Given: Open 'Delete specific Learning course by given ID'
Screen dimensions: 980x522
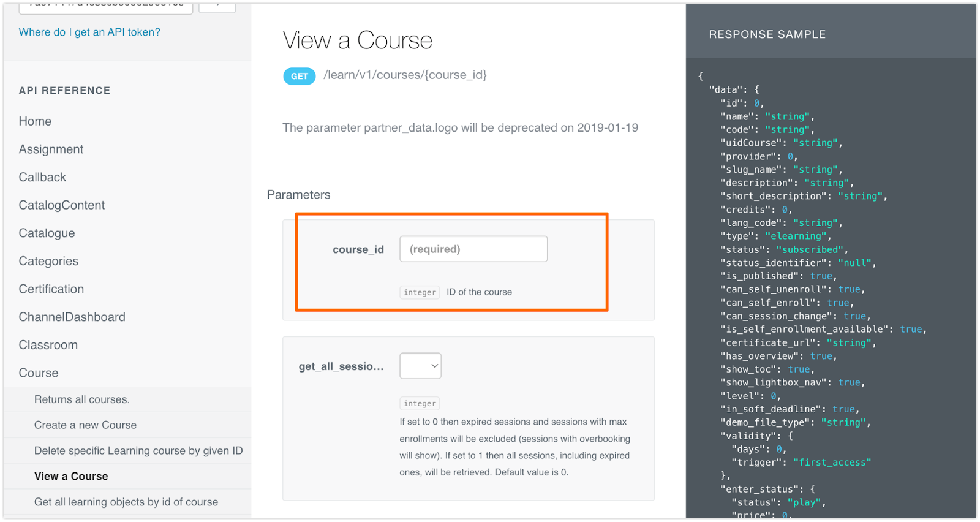Looking at the screenshot, I should [138, 451].
